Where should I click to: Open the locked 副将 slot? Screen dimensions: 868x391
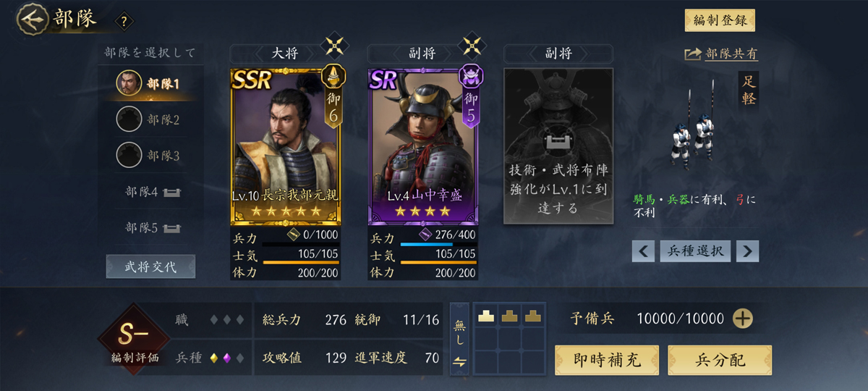[x=558, y=146]
